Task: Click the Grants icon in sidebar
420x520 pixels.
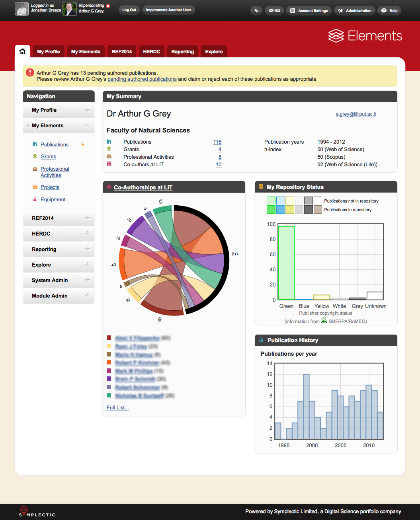Action: tap(35, 156)
